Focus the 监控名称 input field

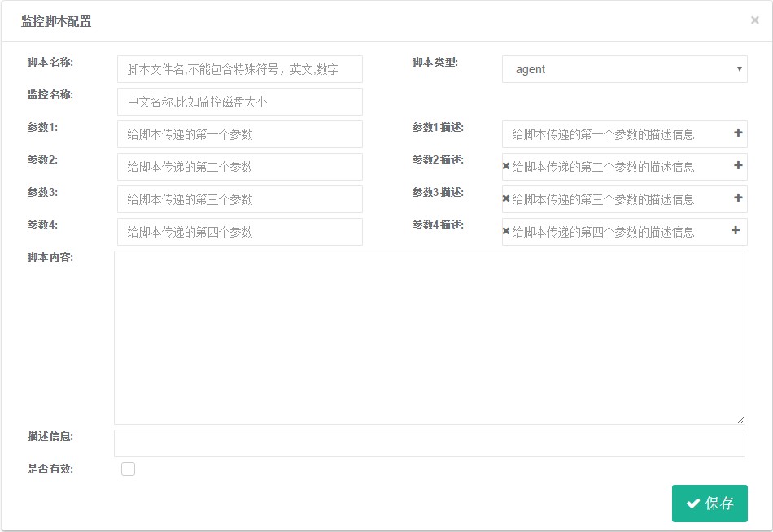click(x=239, y=102)
